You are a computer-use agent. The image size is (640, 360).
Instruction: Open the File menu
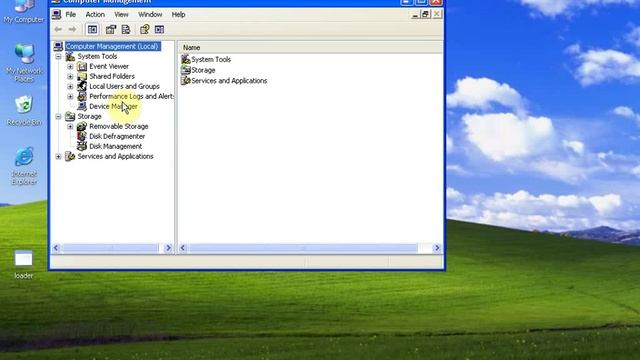point(71,15)
